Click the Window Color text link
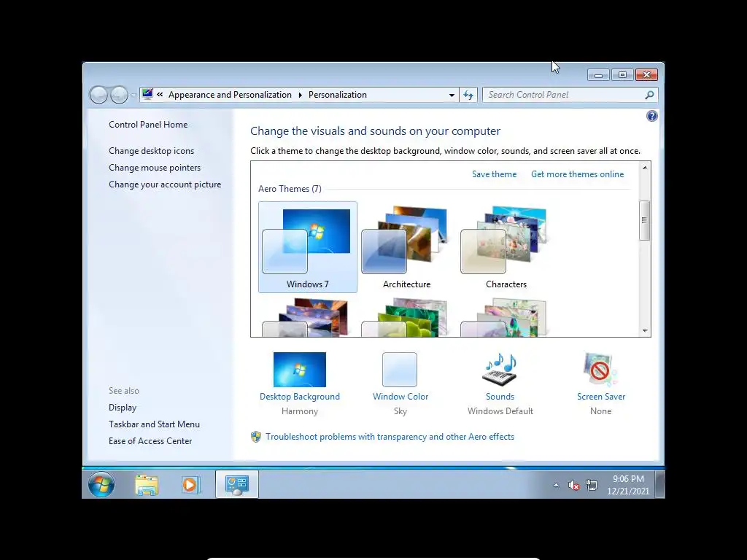The height and width of the screenshot is (560, 747). click(400, 397)
